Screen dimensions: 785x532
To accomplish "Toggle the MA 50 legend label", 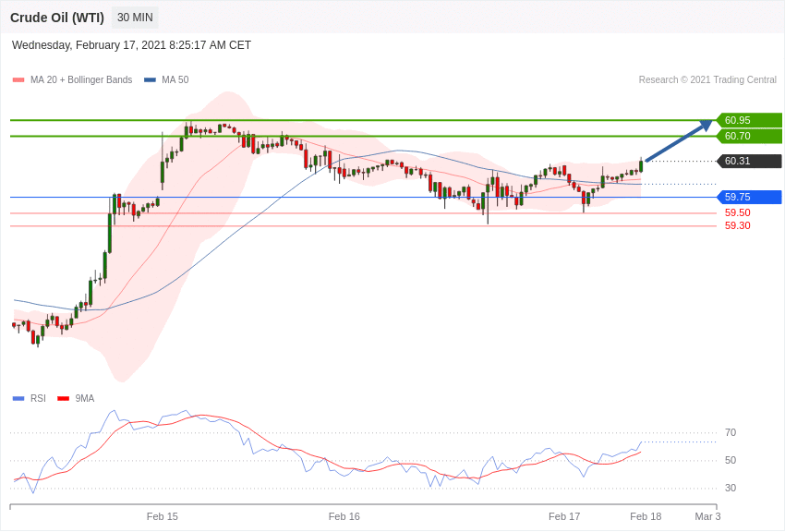I will (x=175, y=80).
